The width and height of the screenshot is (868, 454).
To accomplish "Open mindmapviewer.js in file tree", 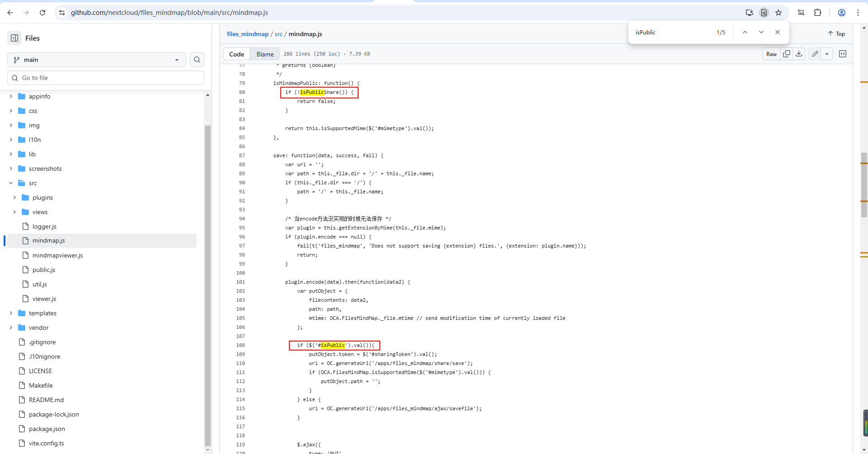I will pyautogui.click(x=57, y=255).
